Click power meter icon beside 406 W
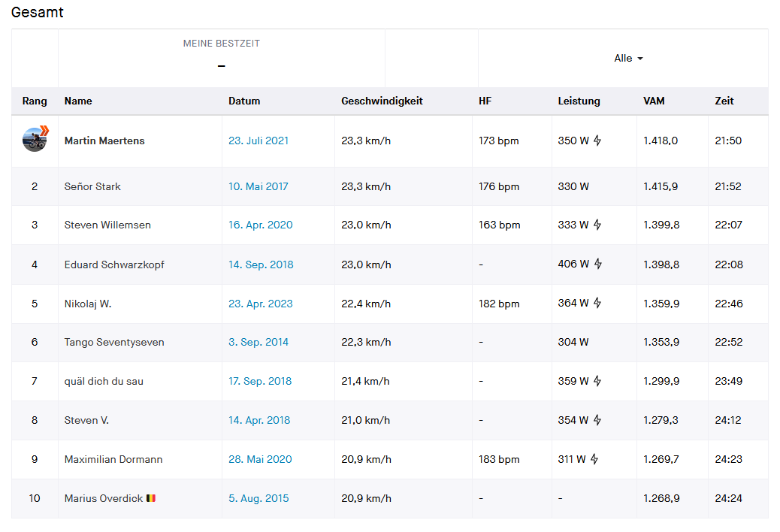This screenshot has width=780, height=532. (x=597, y=264)
